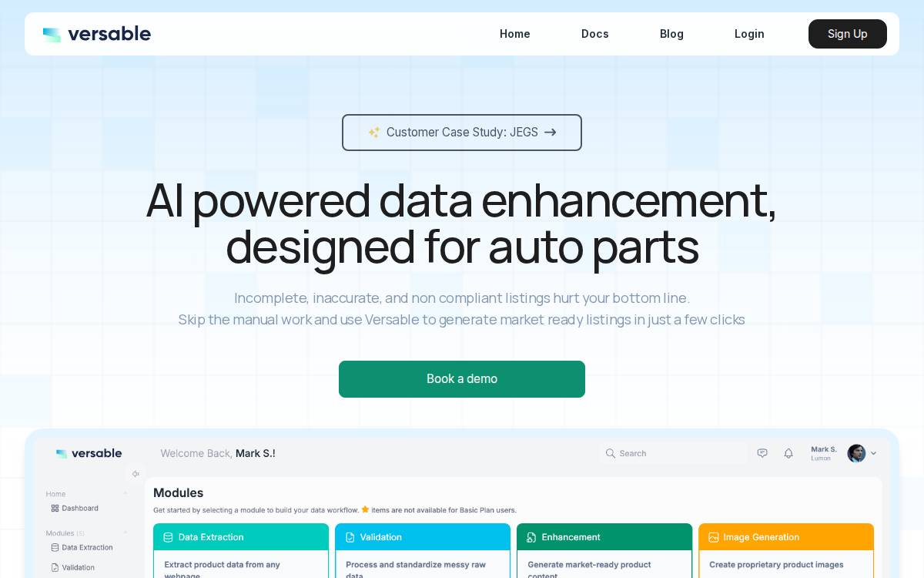Collapse the Home section in the sidebar
The width and height of the screenshot is (924, 578).
126,494
